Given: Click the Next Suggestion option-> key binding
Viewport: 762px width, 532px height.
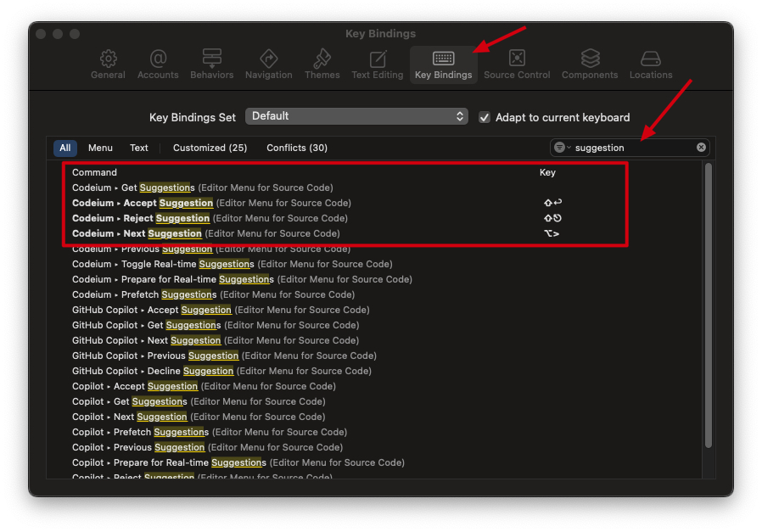Looking at the screenshot, I should tap(552, 233).
